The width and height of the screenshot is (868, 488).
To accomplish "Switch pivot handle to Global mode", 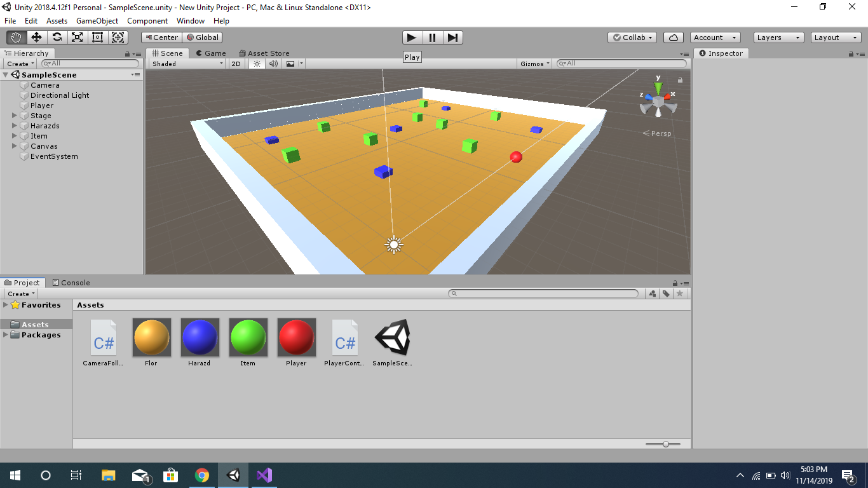I will (202, 37).
